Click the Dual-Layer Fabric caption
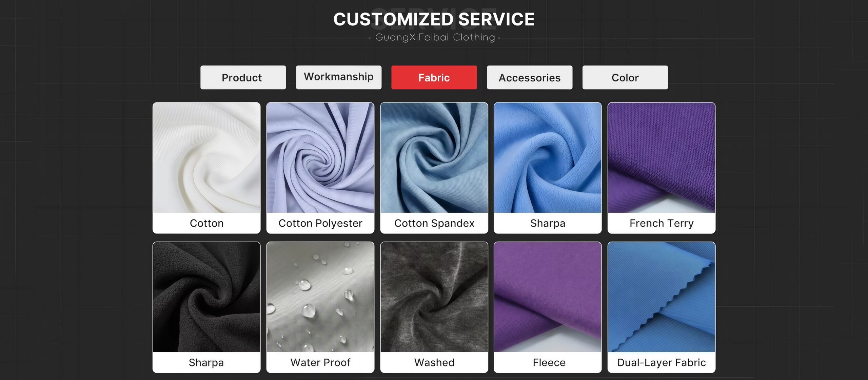Viewport: 868px width, 380px height. tap(662, 362)
